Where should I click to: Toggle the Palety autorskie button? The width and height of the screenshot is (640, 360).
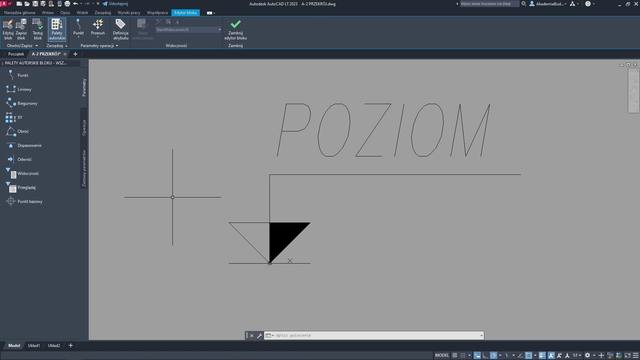coord(57,29)
